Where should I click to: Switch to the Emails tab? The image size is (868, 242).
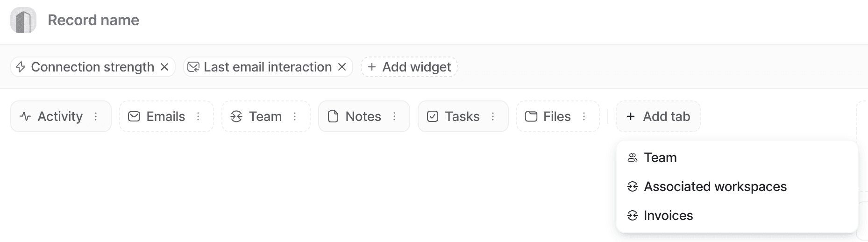(157, 116)
